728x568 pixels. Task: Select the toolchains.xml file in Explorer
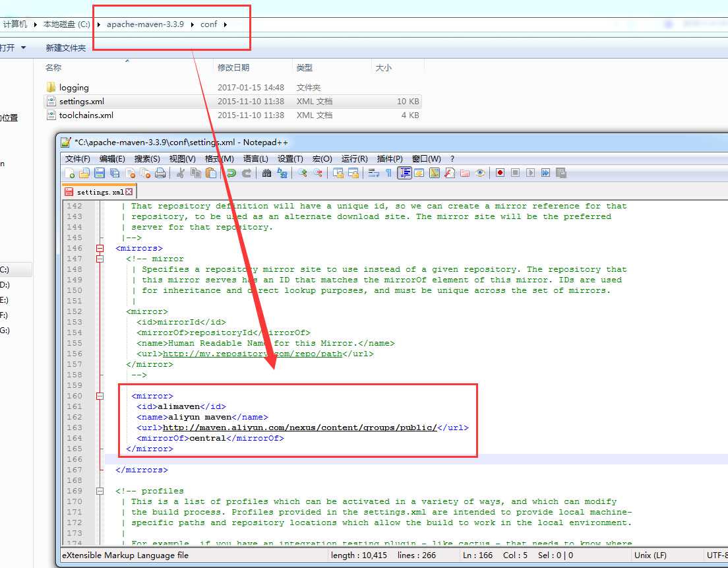[86, 115]
